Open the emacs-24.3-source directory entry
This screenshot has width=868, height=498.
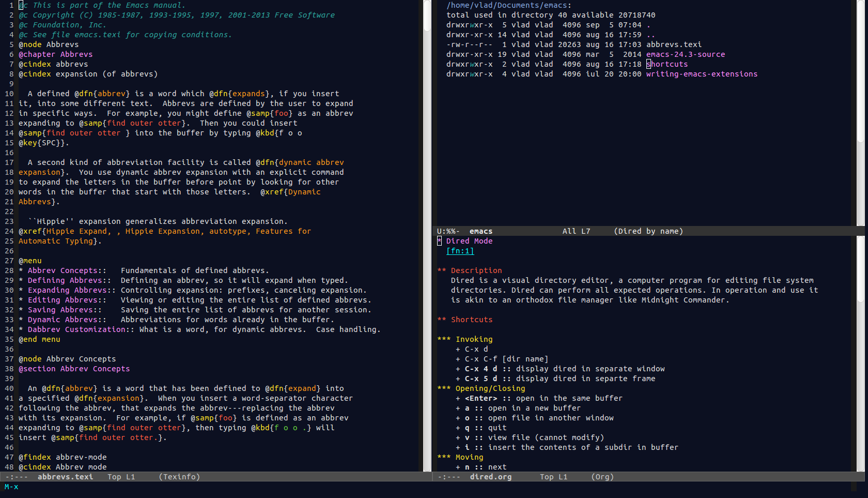(686, 54)
